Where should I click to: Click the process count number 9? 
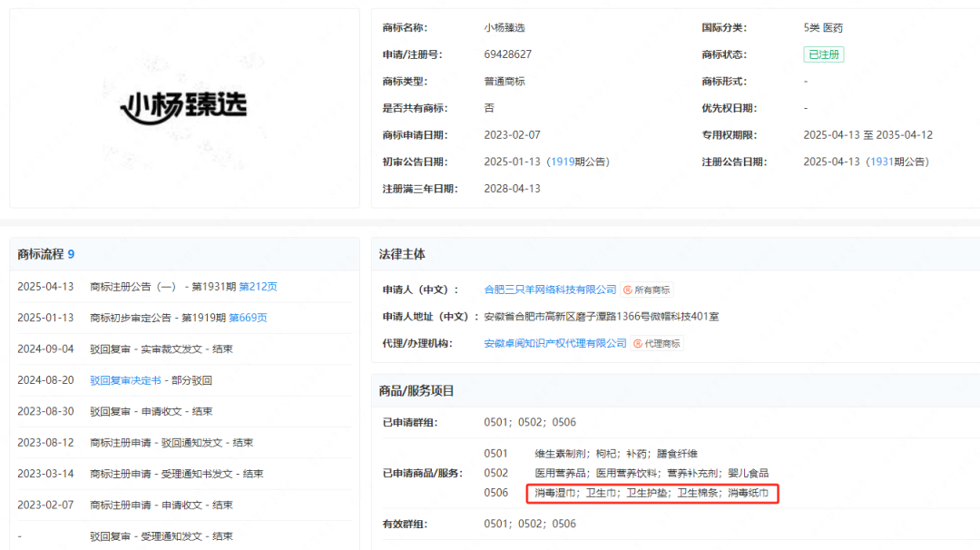[72, 254]
